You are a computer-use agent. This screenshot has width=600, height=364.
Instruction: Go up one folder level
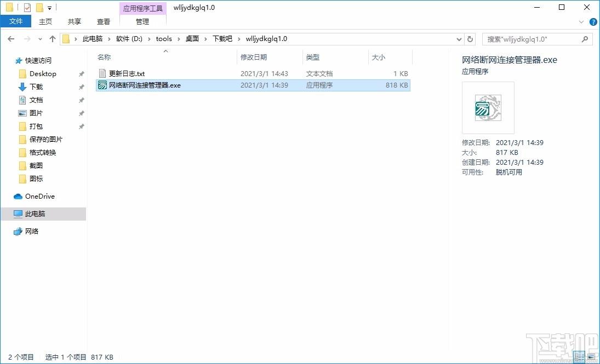coord(53,39)
